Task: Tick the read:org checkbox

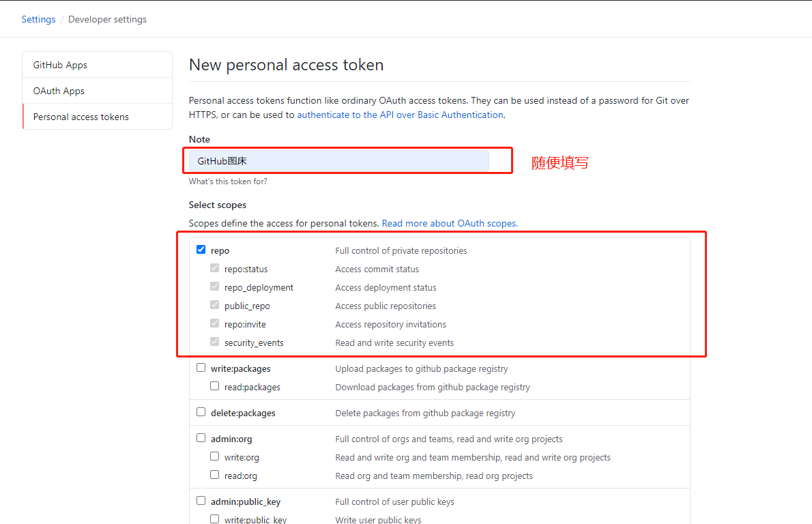Action: click(214, 475)
